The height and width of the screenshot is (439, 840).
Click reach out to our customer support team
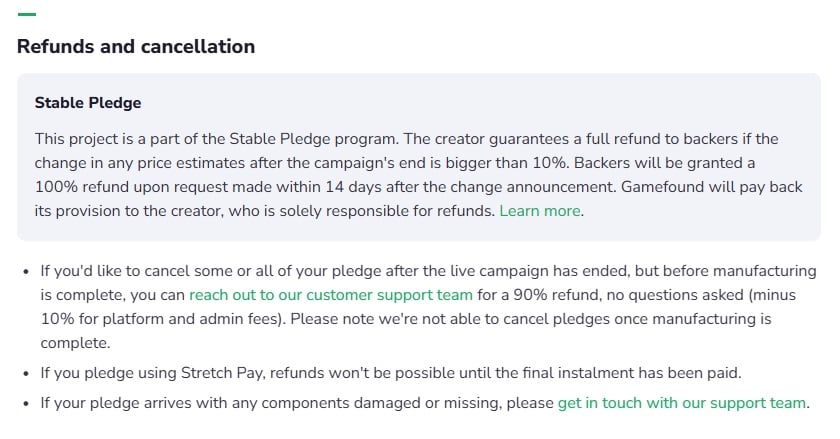tap(331, 295)
